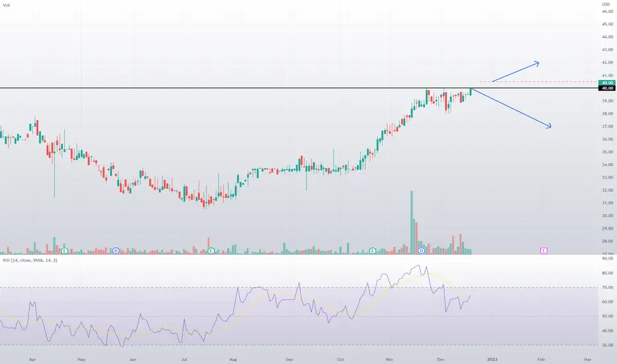617x364 pixels.
Task: Click the 60.00 RSI scale label
Action: pos(607,302)
